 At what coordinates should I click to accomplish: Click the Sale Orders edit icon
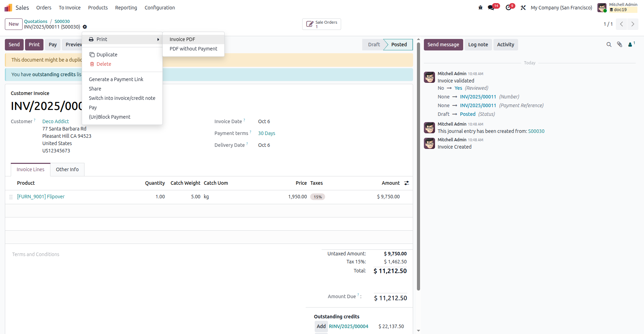click(x=309, y=24)
